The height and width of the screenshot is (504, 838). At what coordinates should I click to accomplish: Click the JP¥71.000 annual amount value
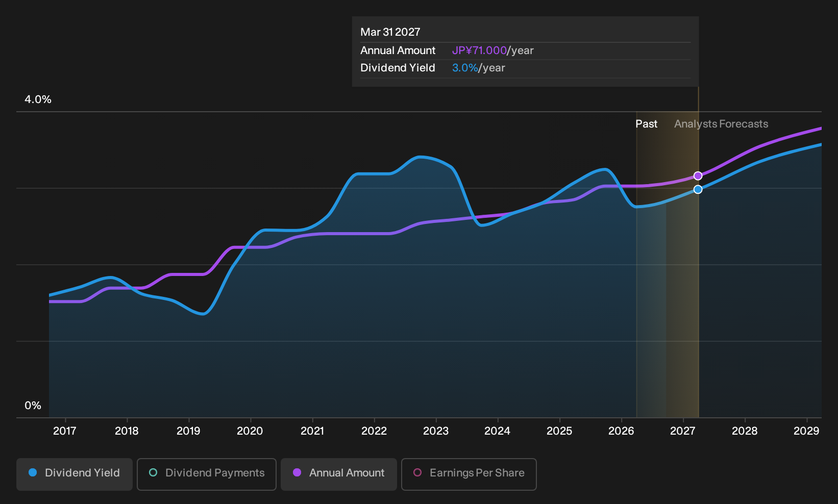pyautogui.click(x=479, y=51)
